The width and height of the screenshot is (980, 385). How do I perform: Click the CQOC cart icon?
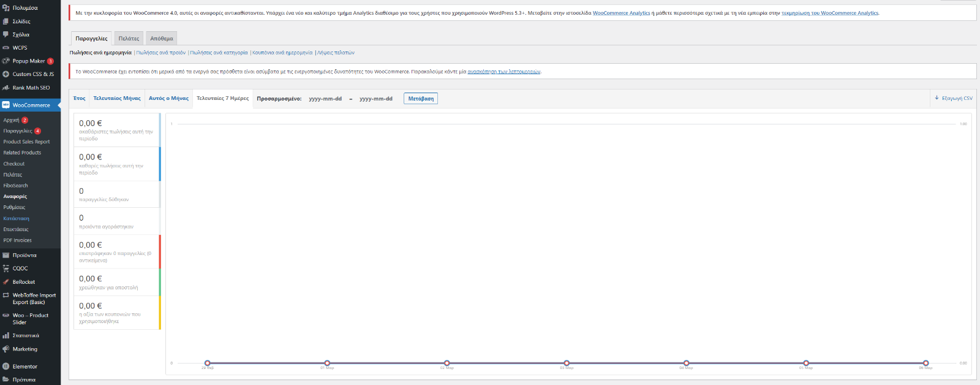point(6,269)
